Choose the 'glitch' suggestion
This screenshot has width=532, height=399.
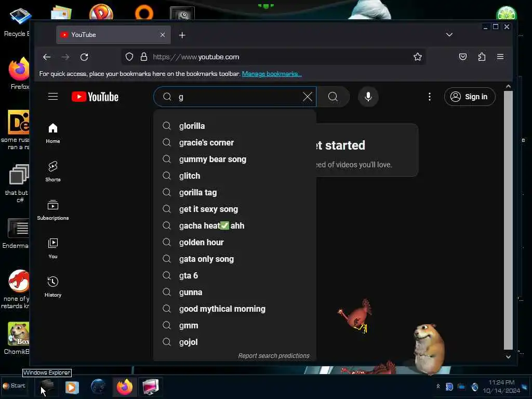[x=235, y=176]
